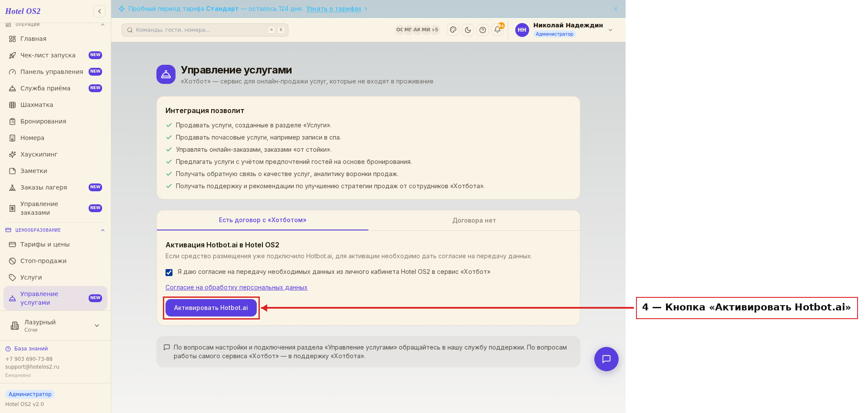Image resolution: width=868 pixels, height=413 pixels.
Task: Click support@hotelos2.ru email
Action: [32, 367]
